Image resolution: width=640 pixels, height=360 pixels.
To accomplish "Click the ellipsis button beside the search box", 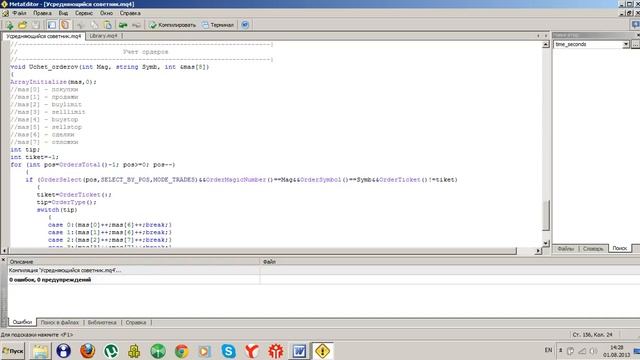I will (635, 44).
